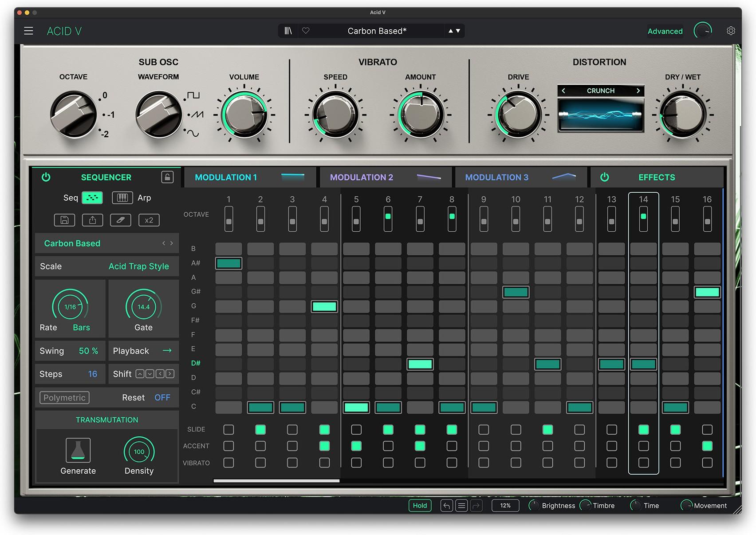The width and height of the screenshot is (756, 535).
Task: Enable the Hold button
Action: point(420,505)
